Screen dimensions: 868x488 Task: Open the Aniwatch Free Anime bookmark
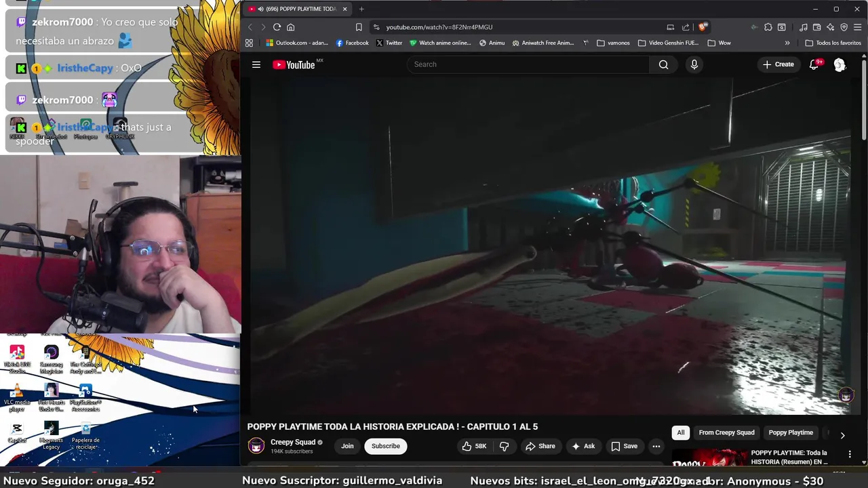point(543,43)
